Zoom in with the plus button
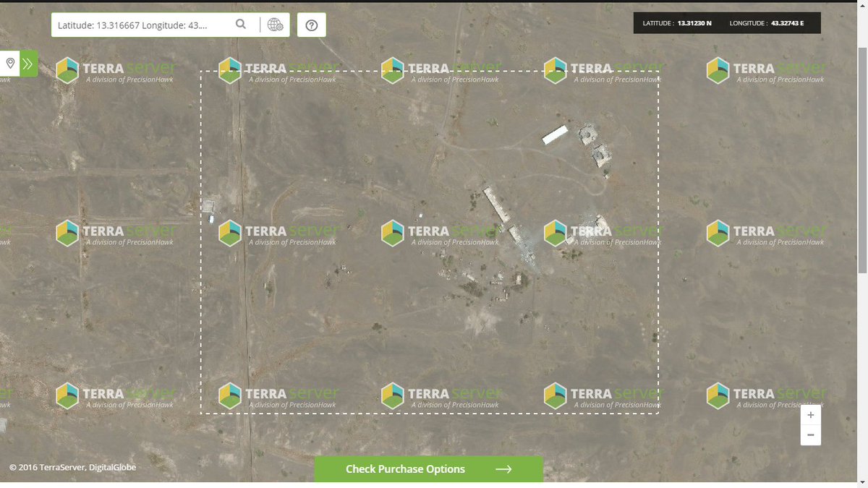This screenshot has width=868, height=488. [x=810, y=415]
